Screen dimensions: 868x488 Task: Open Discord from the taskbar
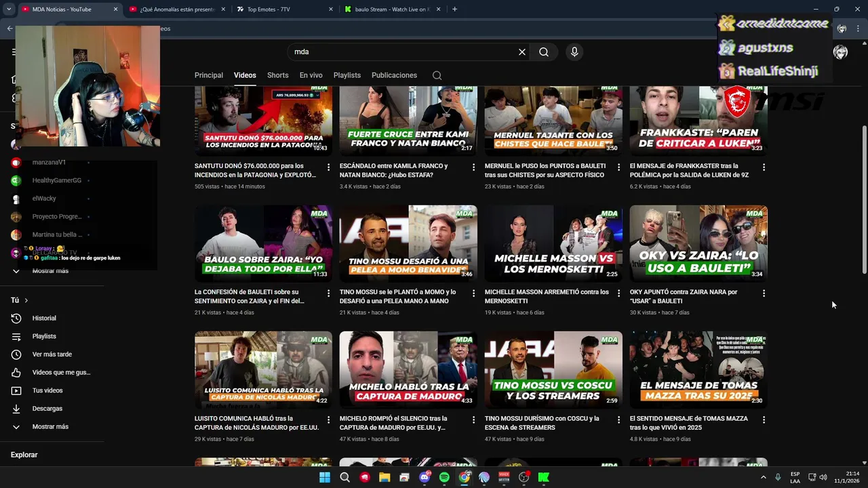[x=425, y=477]
